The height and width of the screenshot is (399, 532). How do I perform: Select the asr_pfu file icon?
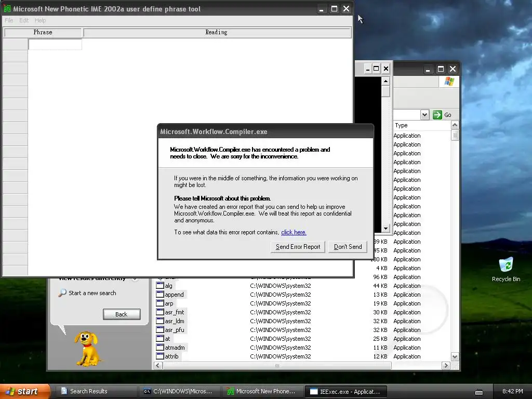point(160,329)
